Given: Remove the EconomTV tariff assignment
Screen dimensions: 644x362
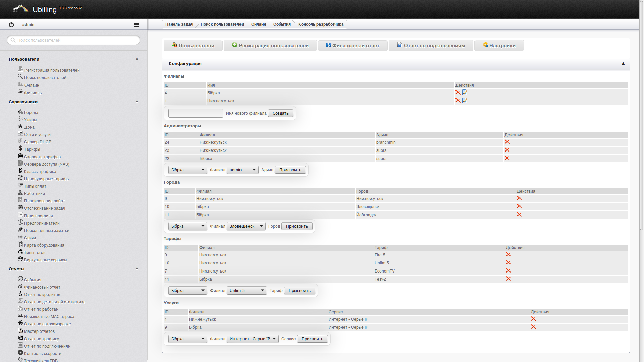Looking at the screenshot, I should coord(508,271).
